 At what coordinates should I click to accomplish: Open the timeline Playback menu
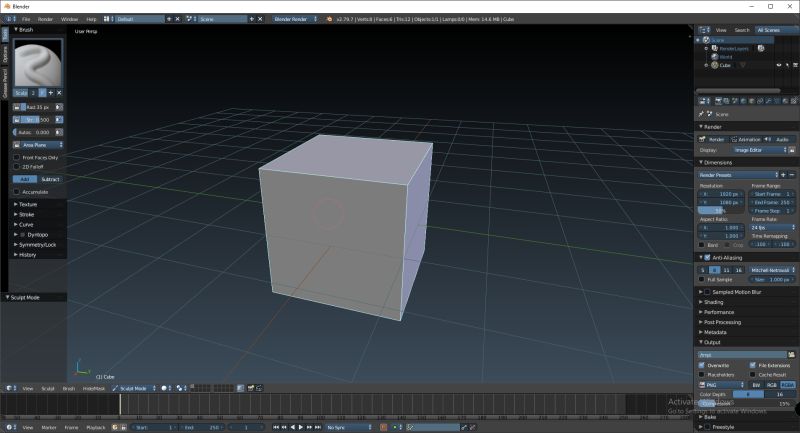pyautogui.click(x=95, y=427)
